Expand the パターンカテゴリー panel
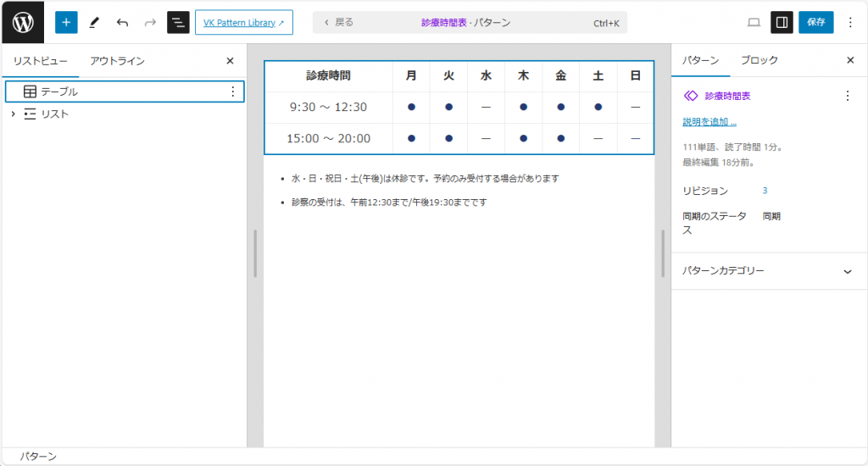The image size is (868, 466). pyautogui.click(x=847, y=271)
